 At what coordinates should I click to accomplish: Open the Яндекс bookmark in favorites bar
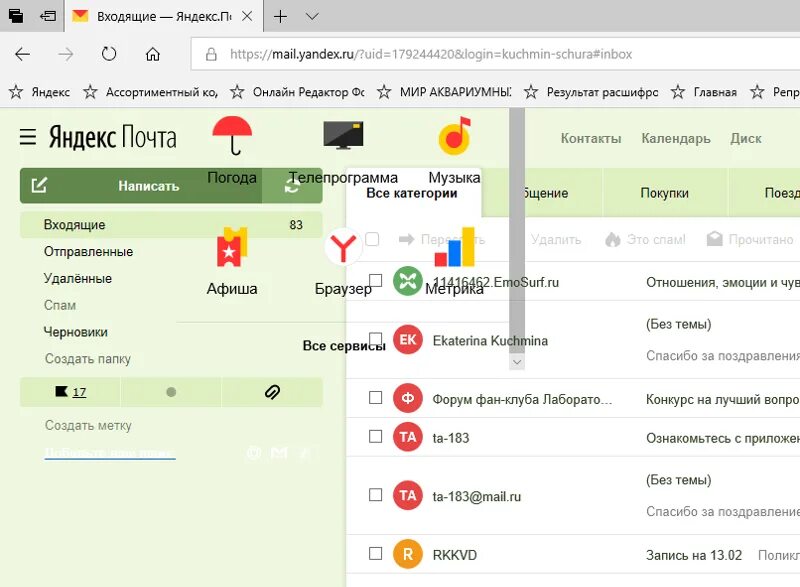click(x=40, y=92)
